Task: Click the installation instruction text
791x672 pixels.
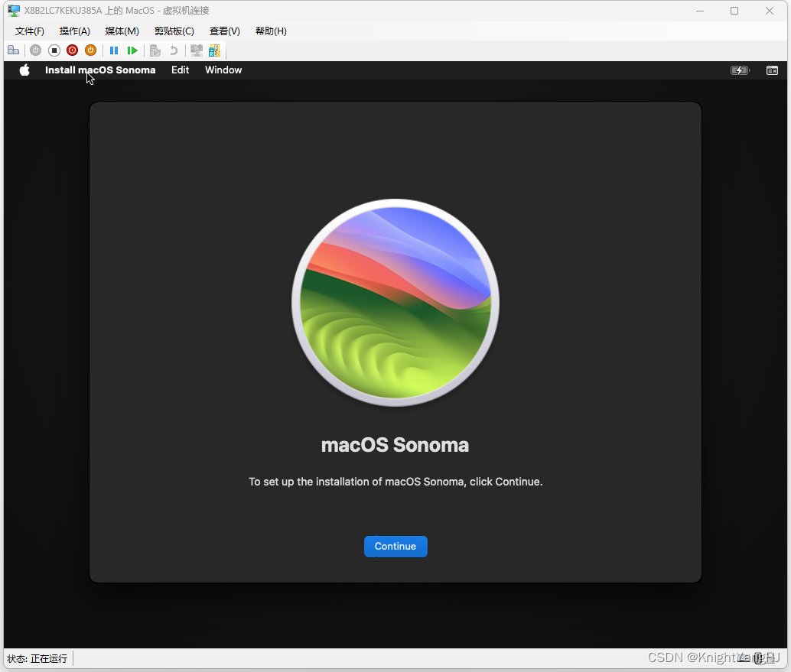Action: click(x=395, y=482)
